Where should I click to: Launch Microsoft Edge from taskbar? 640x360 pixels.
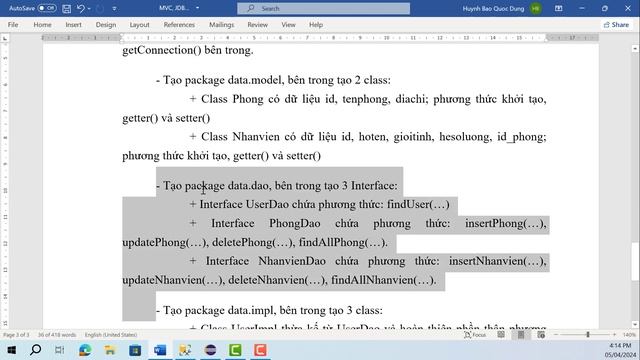coord(85,350)
